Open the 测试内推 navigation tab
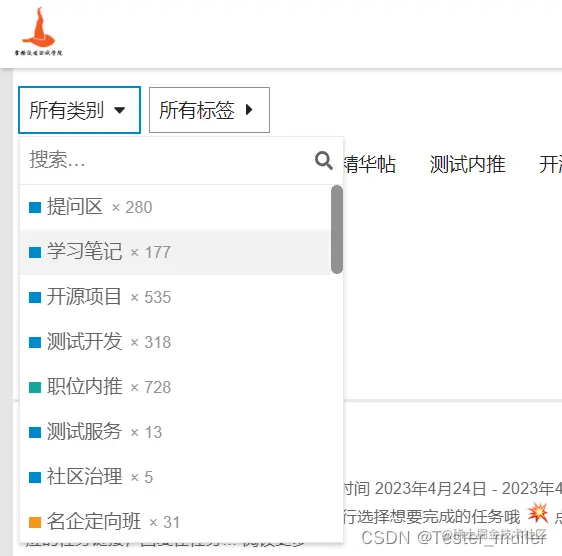The height and width of the screenshot is (556, 562). click(x=468, y=165)
